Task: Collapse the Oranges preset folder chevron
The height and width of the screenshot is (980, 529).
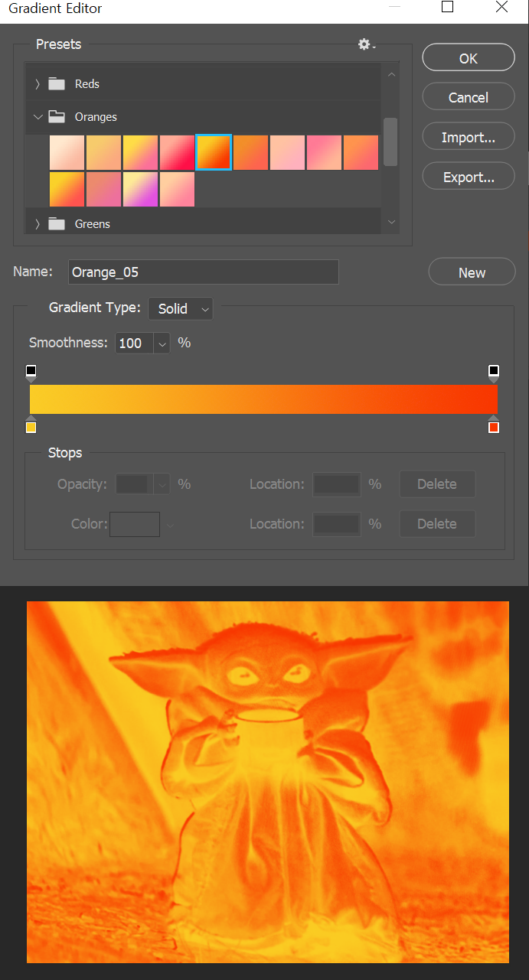Action: [38, 117]
